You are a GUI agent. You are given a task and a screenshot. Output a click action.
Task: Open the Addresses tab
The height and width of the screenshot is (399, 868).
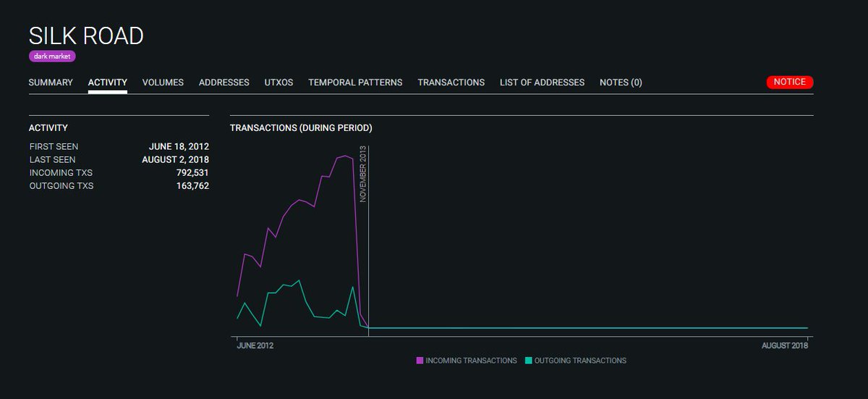pos(224,83)
